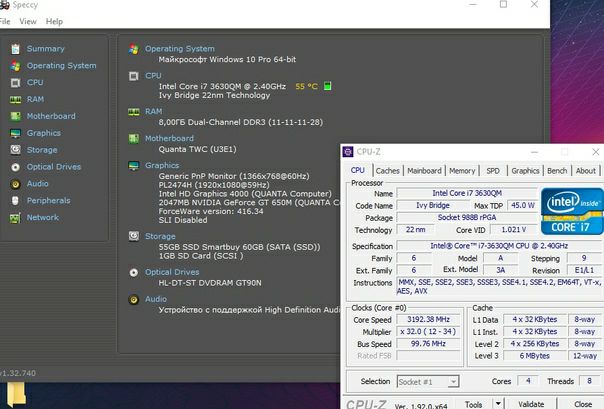Click the Peripherals mouse icon in sidebar

click(x=15, y=201)
